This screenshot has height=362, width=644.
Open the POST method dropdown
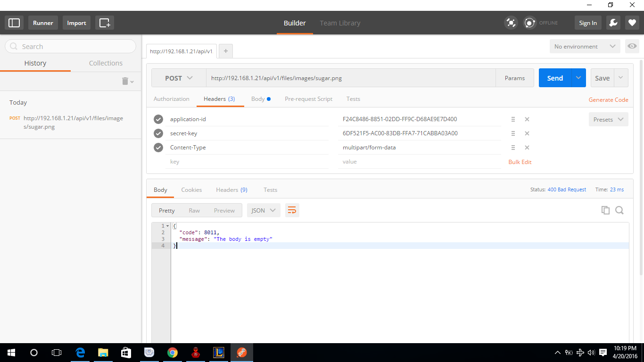point(179,78)
